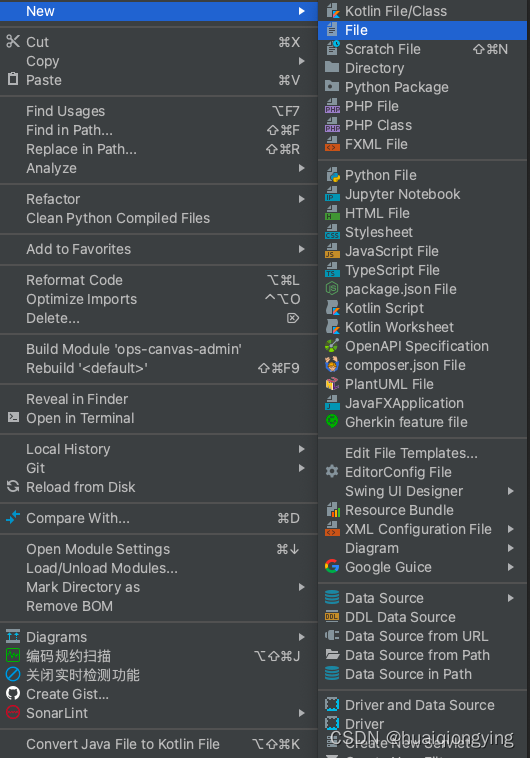Expand the XML Configuration File submenu arrow
Image resolution: width=530 pixels, height=758 pixels.
511,529
